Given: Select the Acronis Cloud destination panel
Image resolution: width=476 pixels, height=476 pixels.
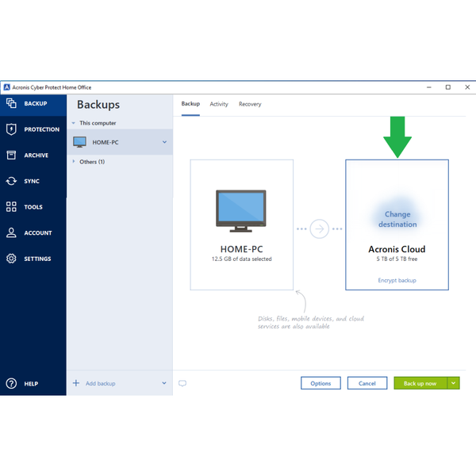Looking at the screenshot, I should (397, 225).
